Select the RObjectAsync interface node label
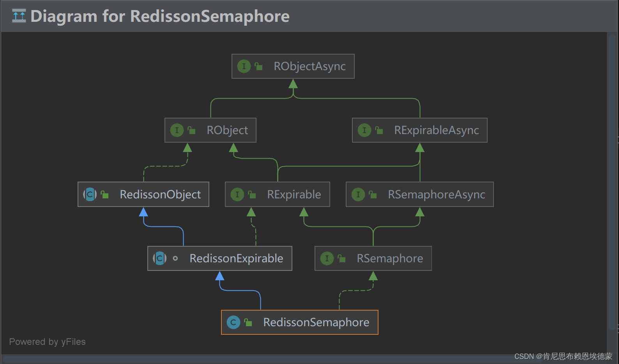The image size is (619, 364). point(309,66)
